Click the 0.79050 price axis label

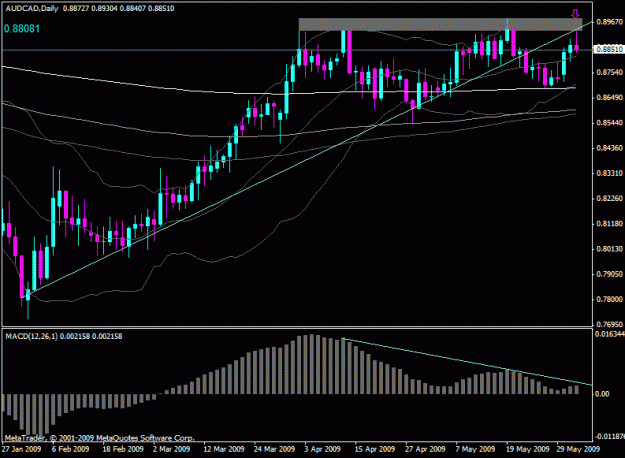pos(609,274)
